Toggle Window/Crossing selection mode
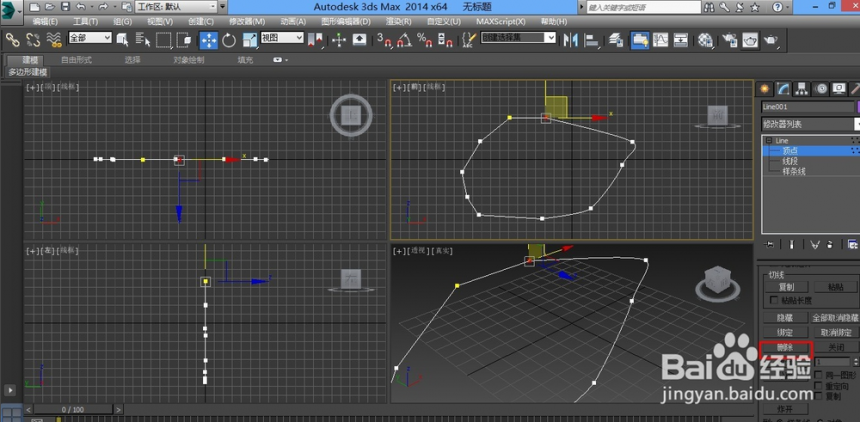Viewport: 860px width, 422px height. (x=184, y=40)
